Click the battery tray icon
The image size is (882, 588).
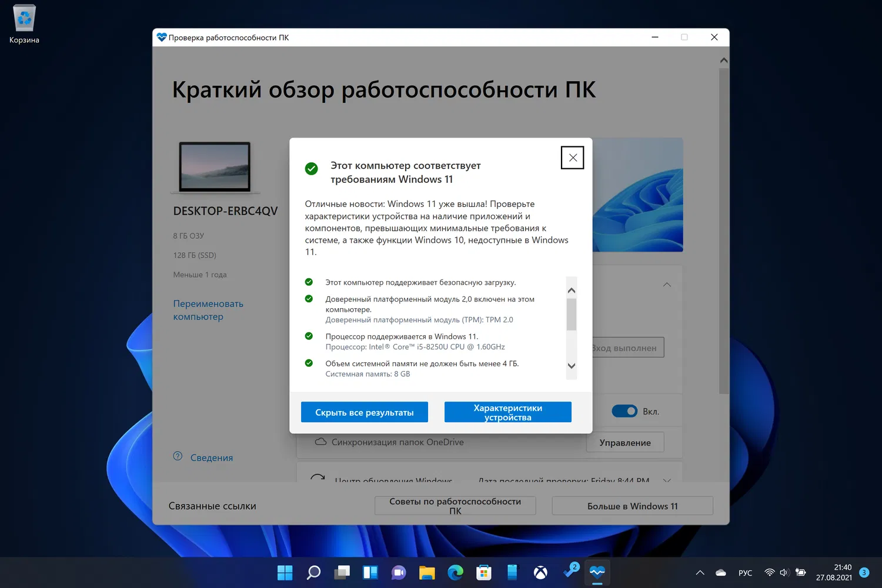[x=800, y=573]
